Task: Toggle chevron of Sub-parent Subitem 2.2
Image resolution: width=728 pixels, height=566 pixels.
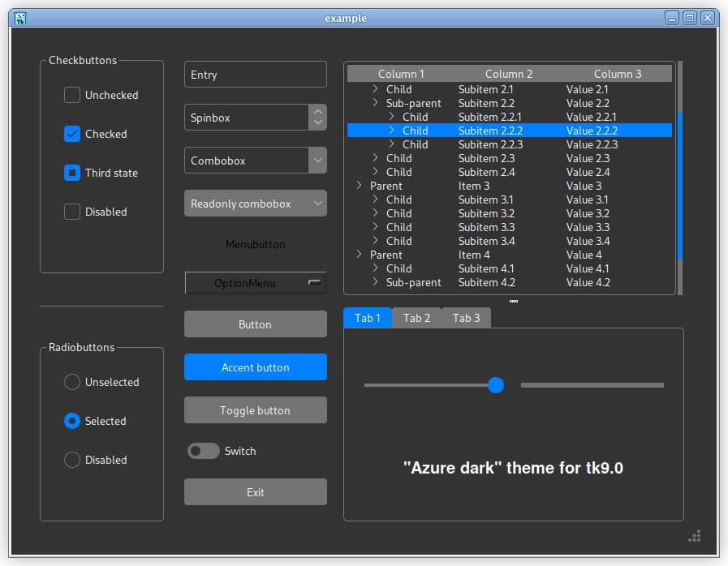Action: [x=375, y=102]
